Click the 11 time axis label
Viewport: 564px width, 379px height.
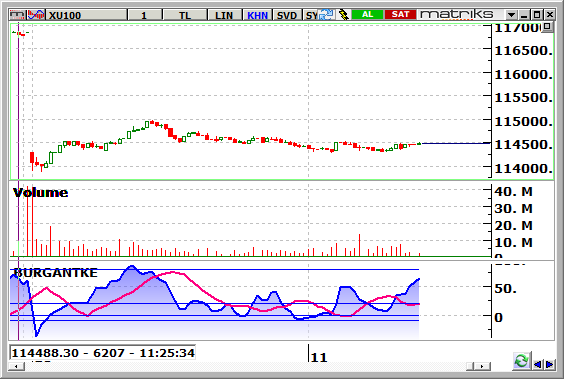[319, 358]
